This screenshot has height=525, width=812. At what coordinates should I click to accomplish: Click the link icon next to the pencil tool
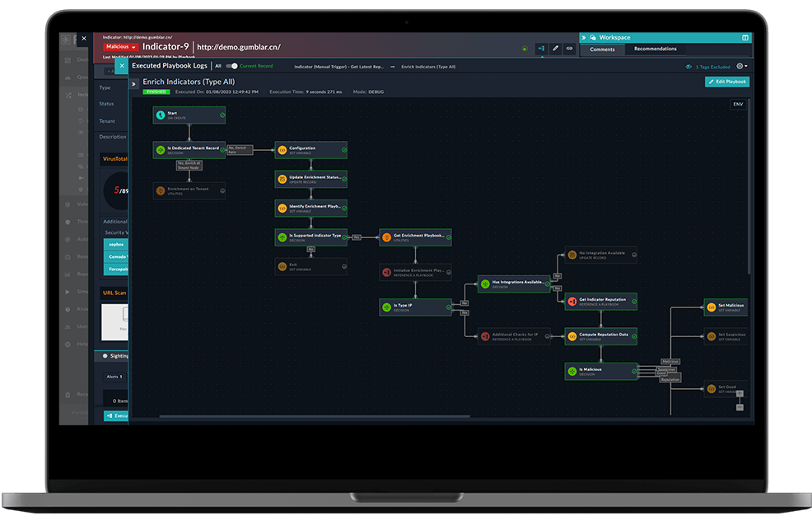pyautogui.click(x=568, y=49)
